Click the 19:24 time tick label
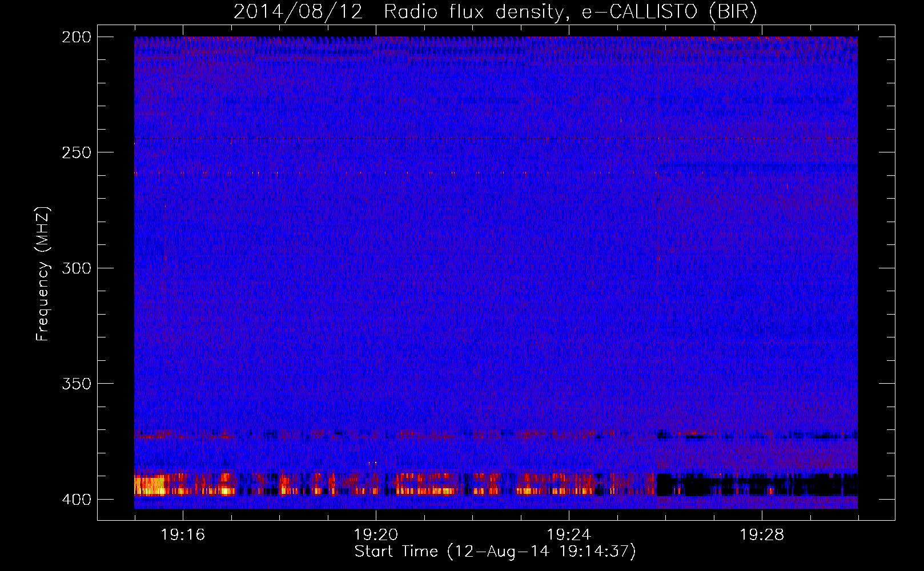 pyautogui.click(x=569, y=535)
